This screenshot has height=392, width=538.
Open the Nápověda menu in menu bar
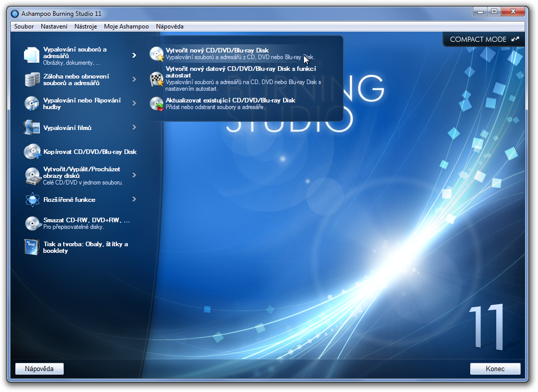point(169,27)
